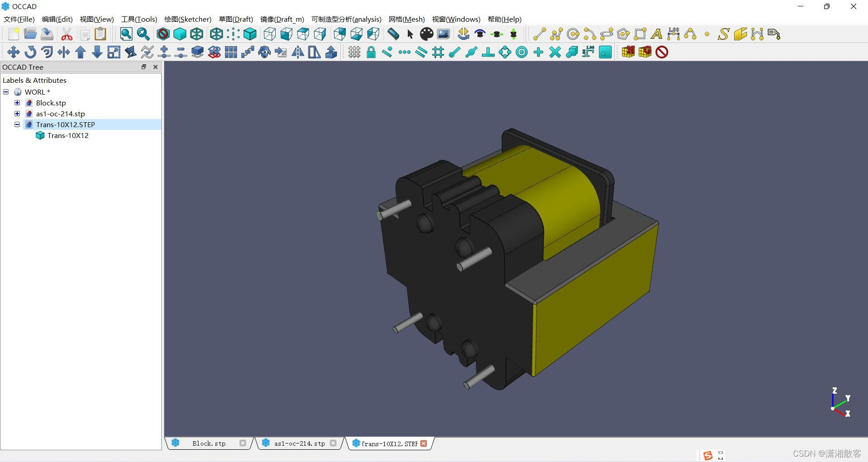Click the landscape picture toolbar icon
Screen dimensions: 868x462
click(443, 34)
